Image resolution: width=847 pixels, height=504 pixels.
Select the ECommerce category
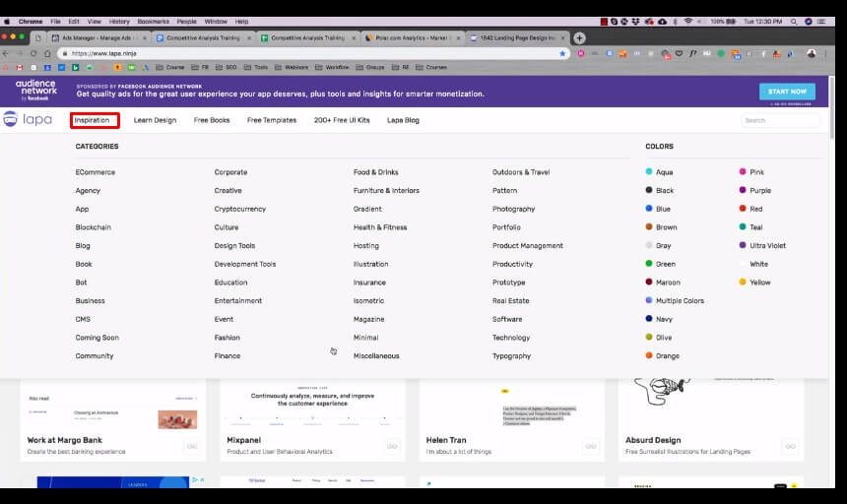[x=96, y=172]
